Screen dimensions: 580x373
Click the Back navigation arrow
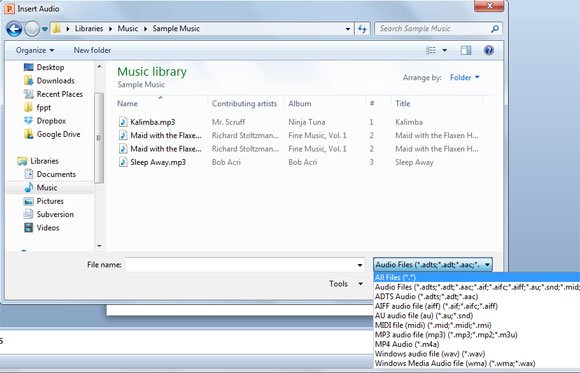coord(14,29)
